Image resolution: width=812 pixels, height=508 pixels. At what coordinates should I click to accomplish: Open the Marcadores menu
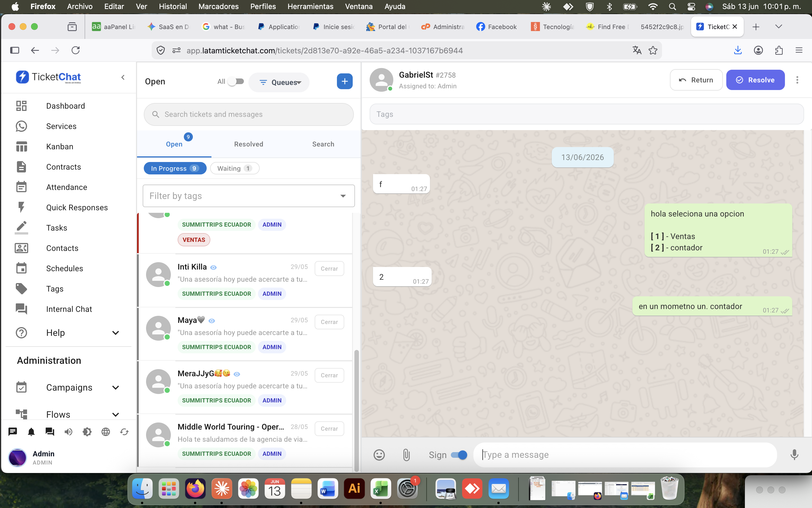pyautogui.click(x=219, y=6)
